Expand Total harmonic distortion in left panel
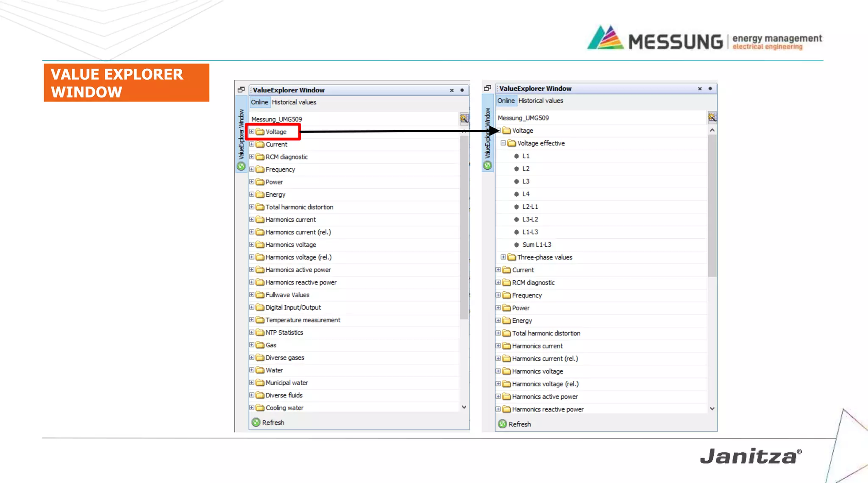This screenshot has width=868, height=483. pos(252,207)
